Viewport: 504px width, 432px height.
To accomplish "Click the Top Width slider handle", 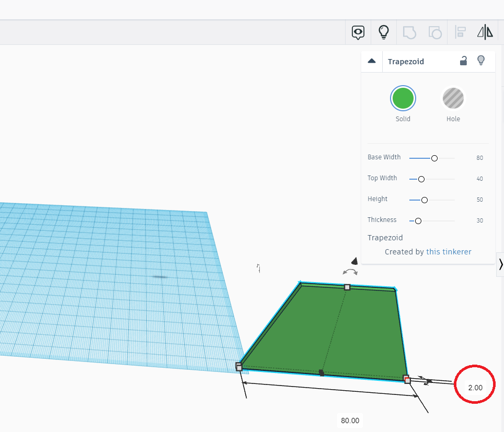I will [x=421, y=179].
